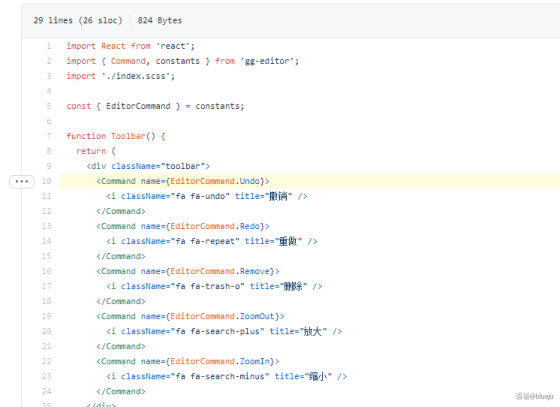Click "const { EditorCommand }" declaration line
The image size is (560, 407).
click(155, 106)
